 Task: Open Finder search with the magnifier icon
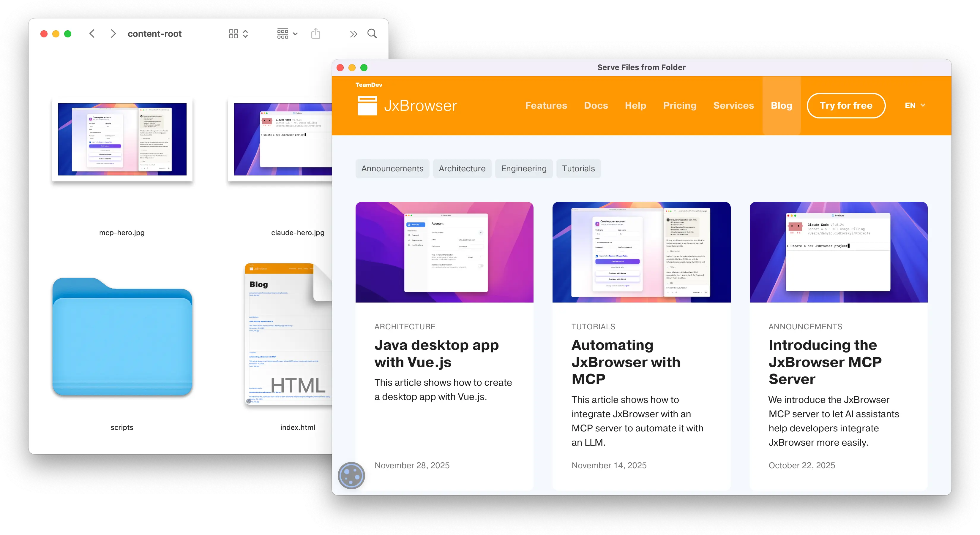pyautogui.click(x=372, y=34)
